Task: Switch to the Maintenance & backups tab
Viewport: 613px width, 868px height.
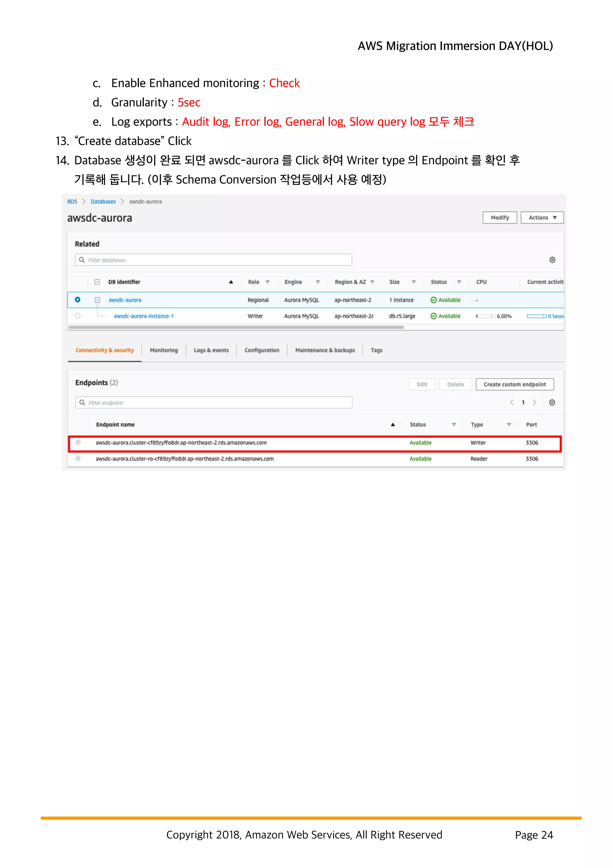Action: click(x=325, y=350)
